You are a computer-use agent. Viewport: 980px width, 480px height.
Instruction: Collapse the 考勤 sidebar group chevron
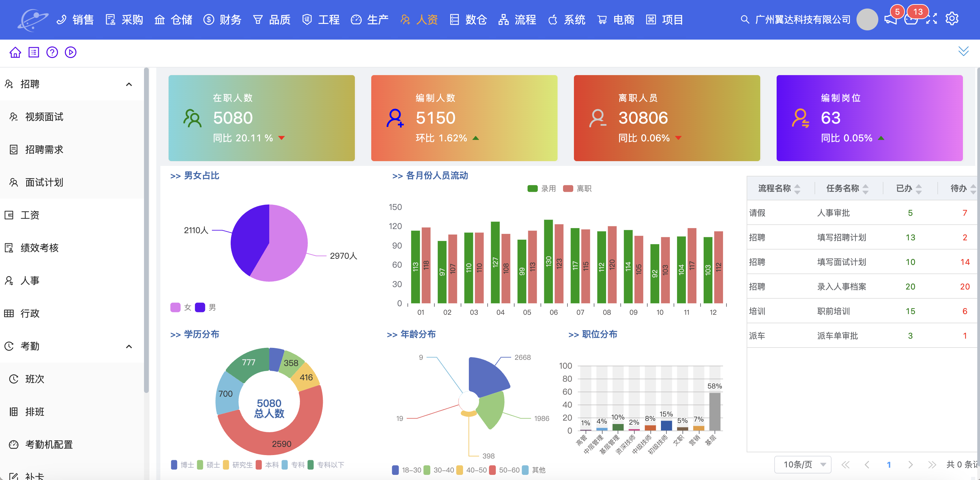129,346
